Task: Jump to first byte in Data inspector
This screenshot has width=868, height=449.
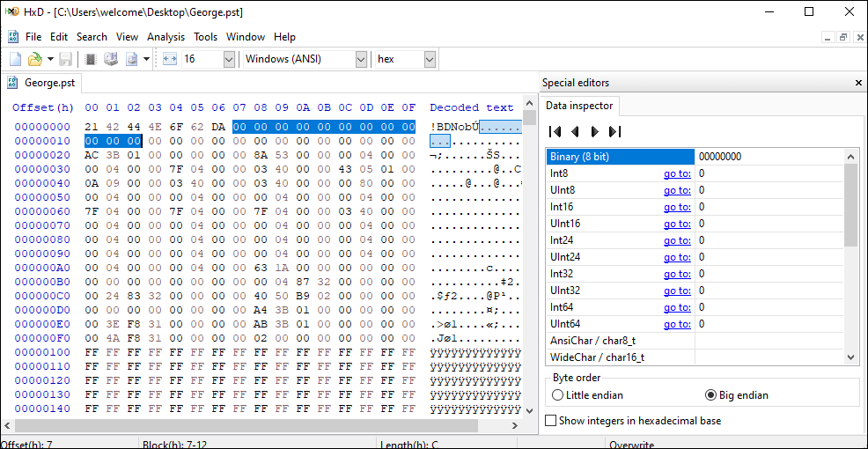Action: click(555, 131)
